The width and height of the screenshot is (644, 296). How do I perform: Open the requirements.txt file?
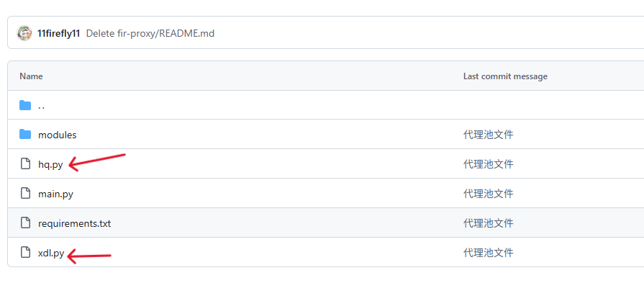pyautogui.click(x=74, y=223)
